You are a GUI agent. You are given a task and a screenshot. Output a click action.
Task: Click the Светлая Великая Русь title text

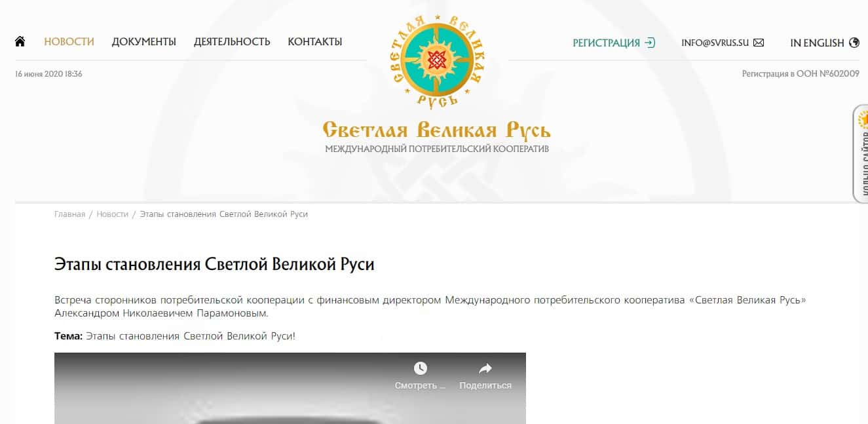coord(436,130)
